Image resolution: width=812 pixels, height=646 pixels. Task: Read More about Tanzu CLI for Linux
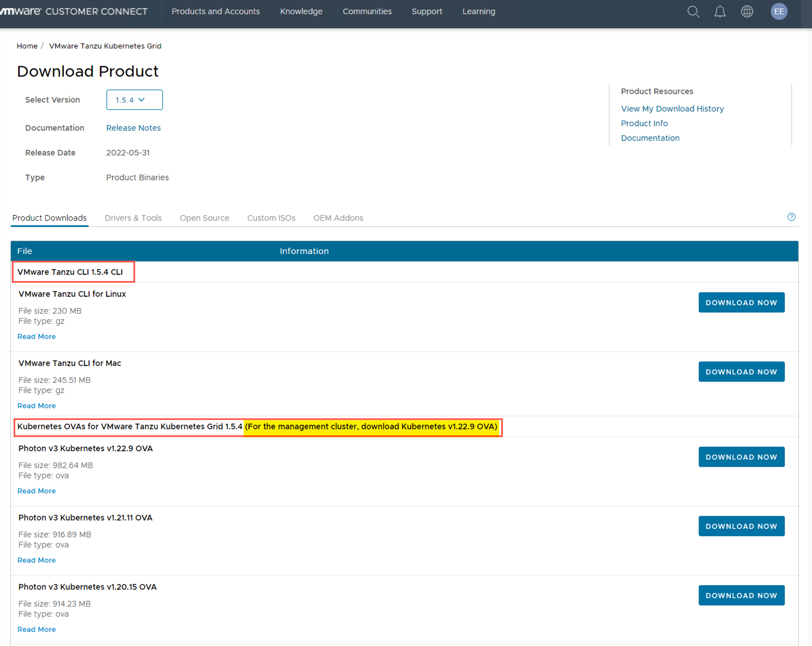37,337
